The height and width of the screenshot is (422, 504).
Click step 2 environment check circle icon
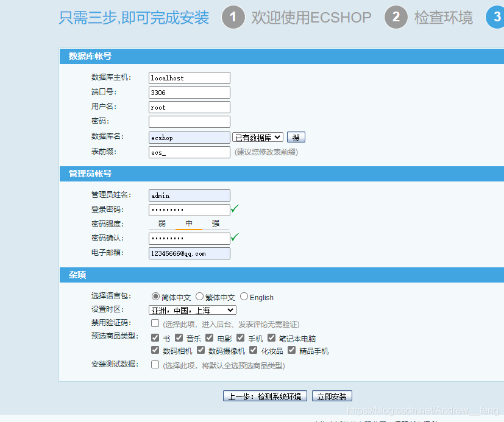click(x=396, y=17)
